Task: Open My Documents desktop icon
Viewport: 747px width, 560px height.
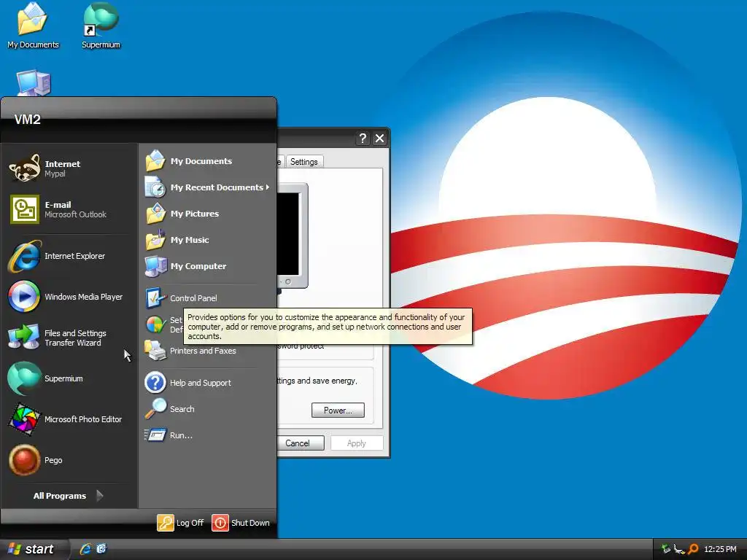Action: click(x=33, y=26)
